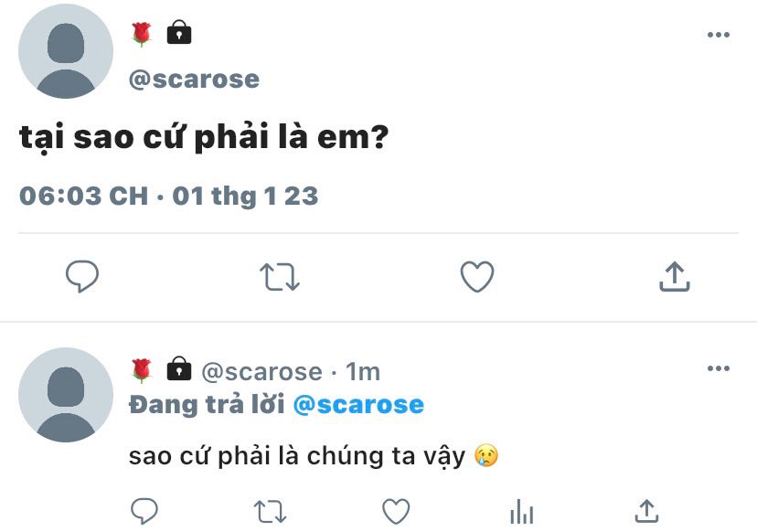This screenshot has height=532, width=757.
Task: Reply to the 'sao cứ phải là chúng ta' tweet
Action: coord(144,511)
